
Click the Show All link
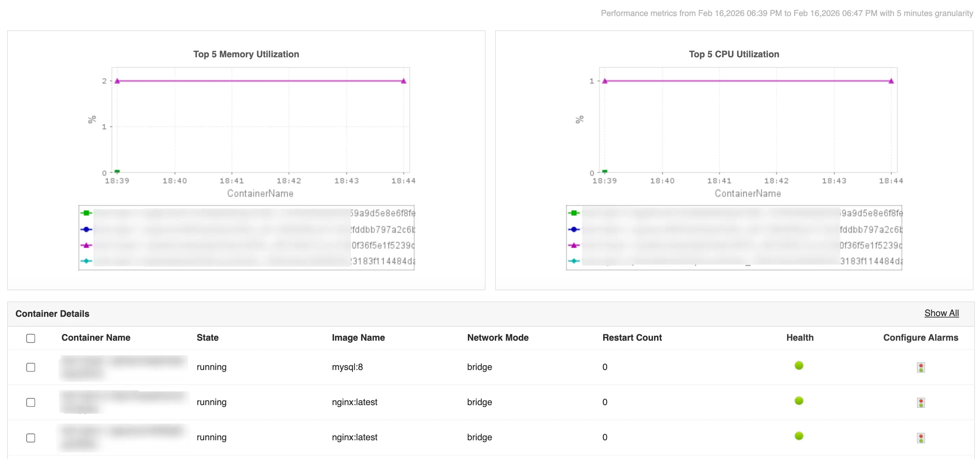[x=941, y=313]
